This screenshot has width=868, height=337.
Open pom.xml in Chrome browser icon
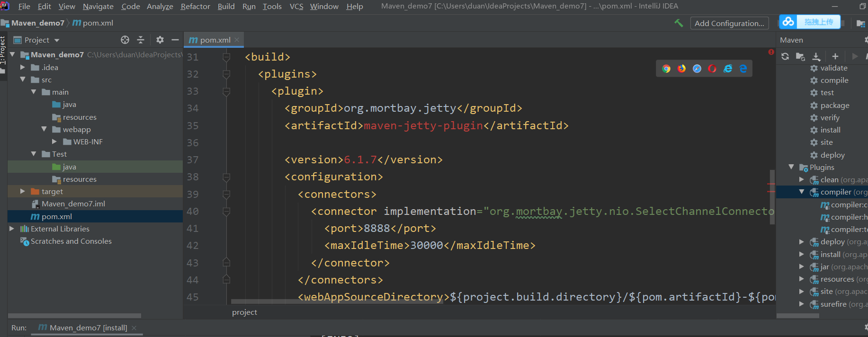(x=666, y=69)
